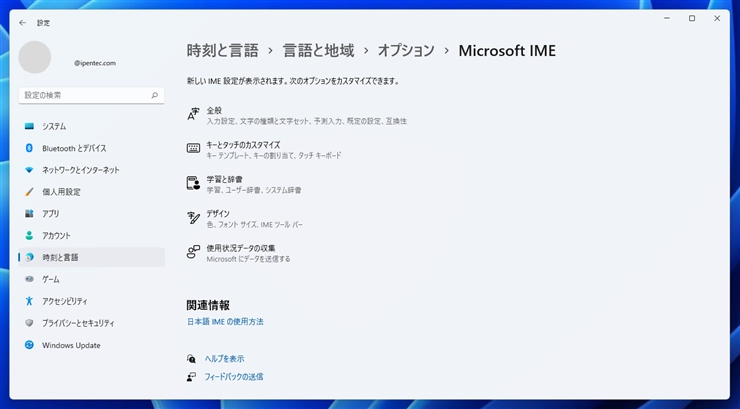
Task: Click the システム monitor icon
Action: click(29, 126)
